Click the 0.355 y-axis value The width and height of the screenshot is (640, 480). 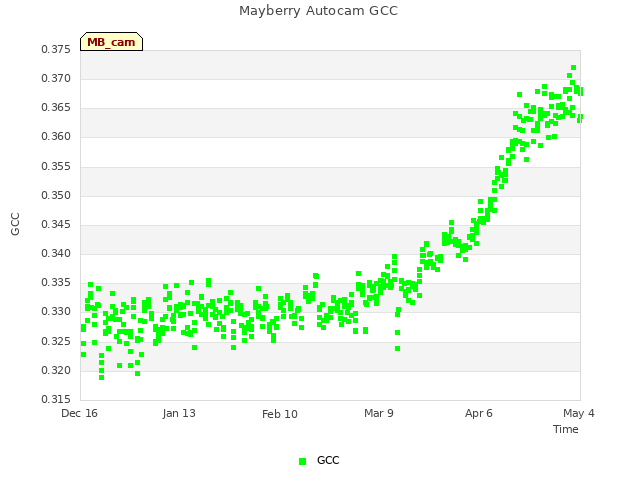tap(56, 167)
